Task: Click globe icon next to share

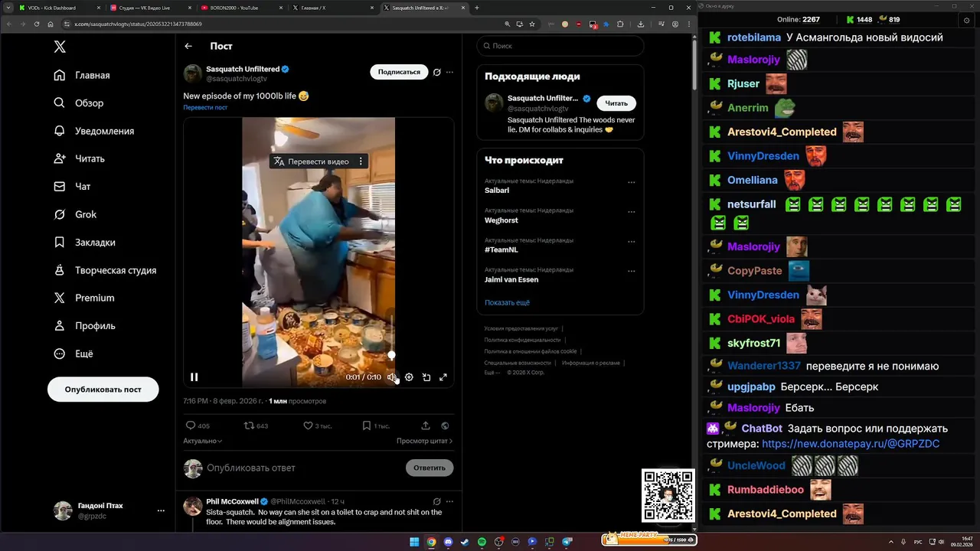Action: [445, 425]
